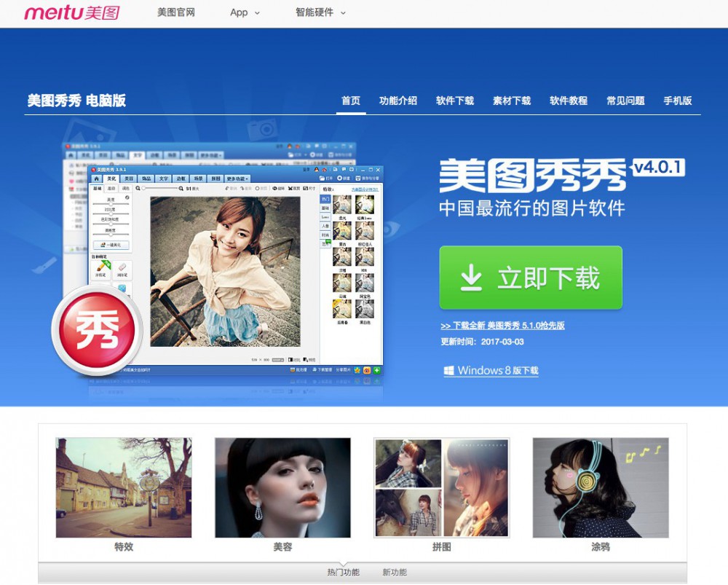
Task: Expand the 智能硬件 dropdown menu
Action: 320,12
